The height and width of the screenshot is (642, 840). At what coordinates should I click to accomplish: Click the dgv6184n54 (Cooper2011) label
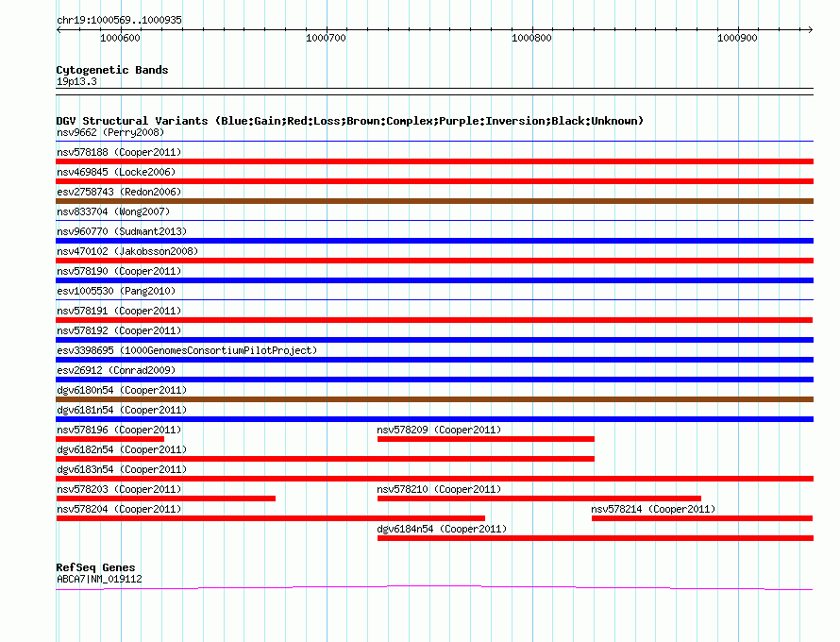coord(442,529)
